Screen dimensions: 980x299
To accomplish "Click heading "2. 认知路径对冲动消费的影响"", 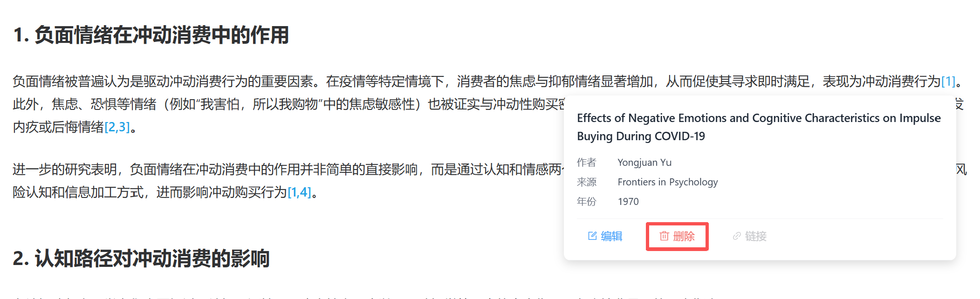I will (x=141, y=258).
